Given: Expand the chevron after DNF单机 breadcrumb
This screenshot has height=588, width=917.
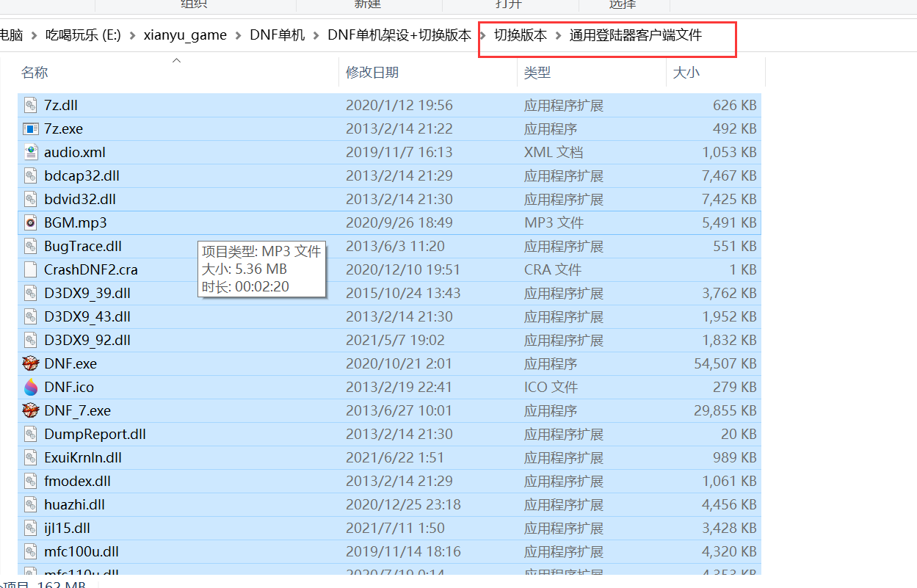Looking at the screenshot, I should pyautogui.click(x=316, y=35).
